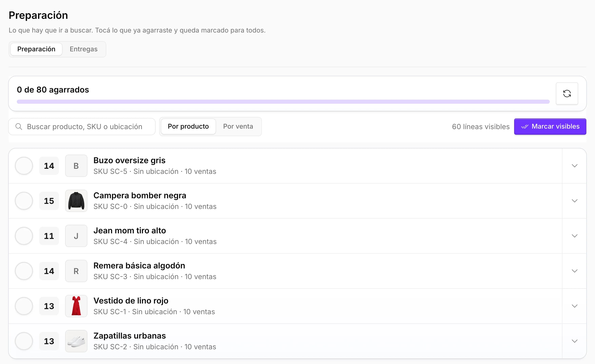Image resolution: width=595 pixels, height=364 pixels.
Task: Click the picked progress bar
Action: (x=283, y=102)
